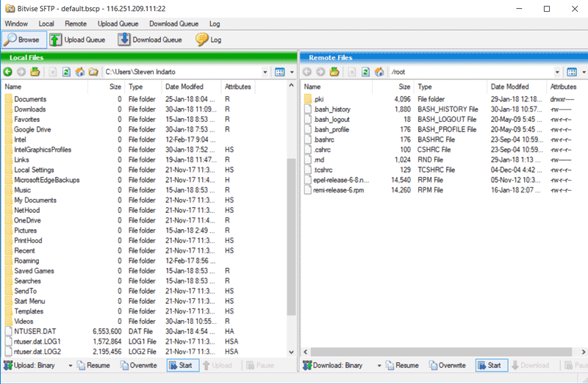This screenshot has height=384, width=588.
Task: Expand Upload: Binary mode dropdown
Action: 70,365
